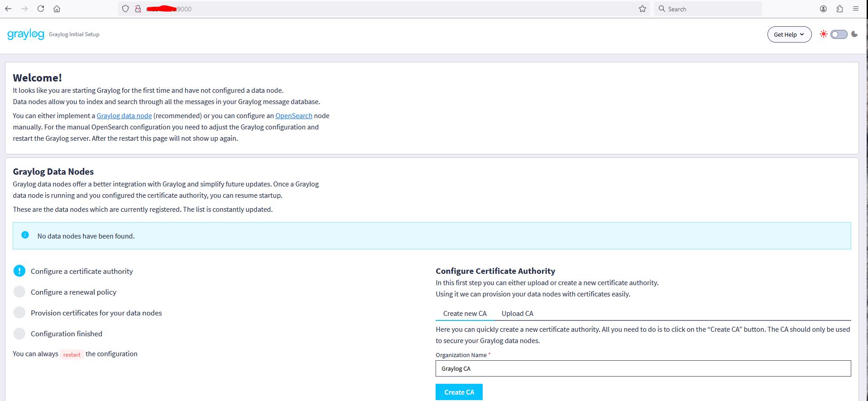The height and width of the screenshot is (401, 868).
Task: Click the "Configure Certificate Authority" heading
Action: [x=495, y=271]
